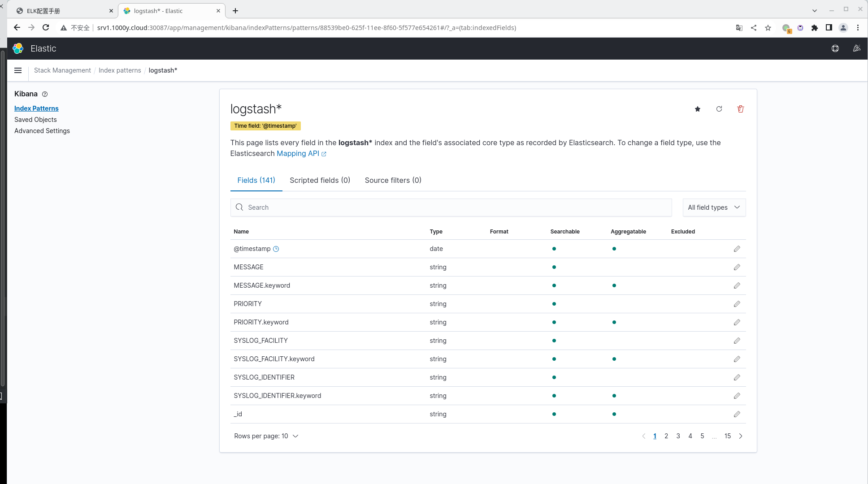The width and height of the screenshot is (868, 484).
Task: Open Index Patterns in sidebar
Action: 36,108
